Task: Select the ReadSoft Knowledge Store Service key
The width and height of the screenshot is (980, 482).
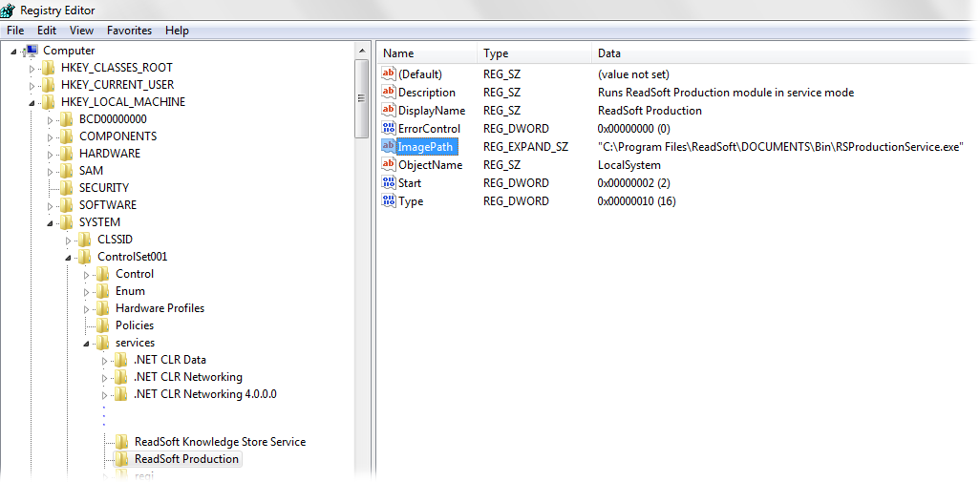Action: [x=220, y=442]
